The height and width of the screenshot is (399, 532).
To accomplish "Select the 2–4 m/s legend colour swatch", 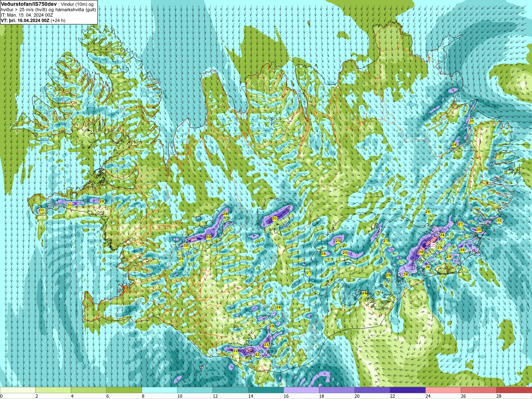I will (53, 390).
